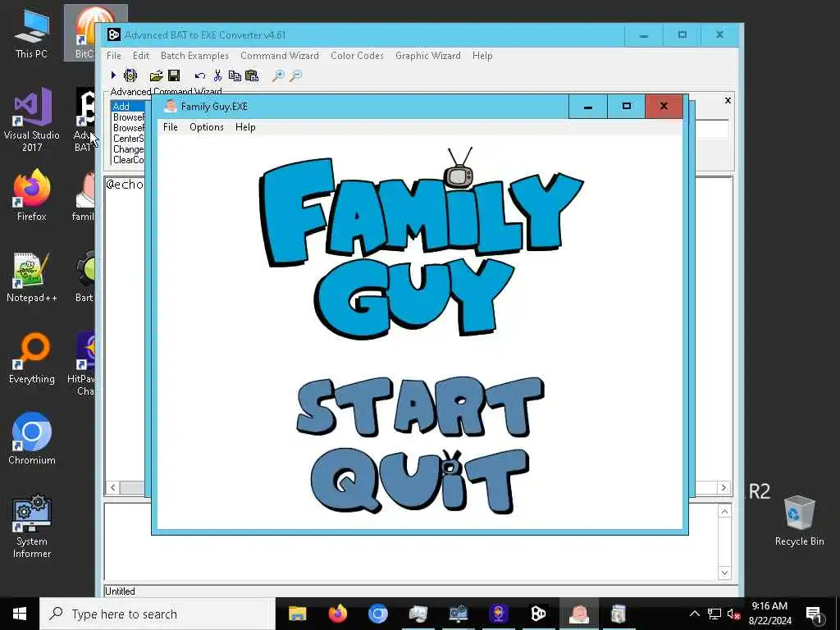Open the notification center icon
The image size is (840, 630).
[814, 614]
